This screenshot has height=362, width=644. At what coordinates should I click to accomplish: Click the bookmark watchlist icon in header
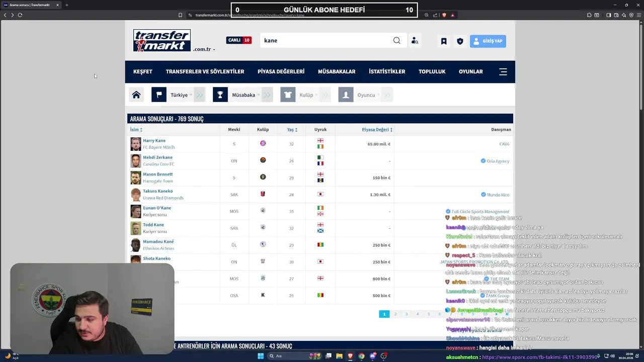pyautogui.click(x=444, y=41)
